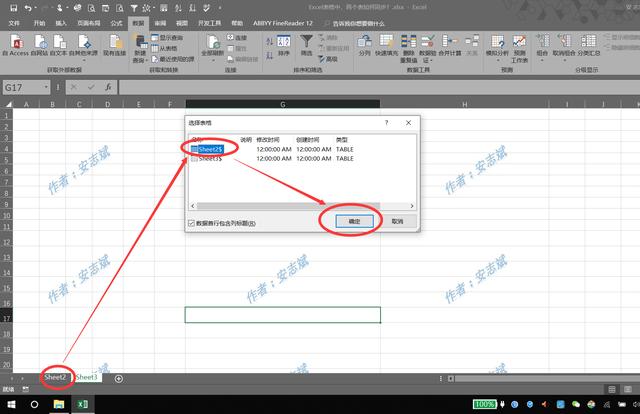Click the Save icon in quick access toolbar
Screen dimensions: 640x414
[x=13, y=8]
